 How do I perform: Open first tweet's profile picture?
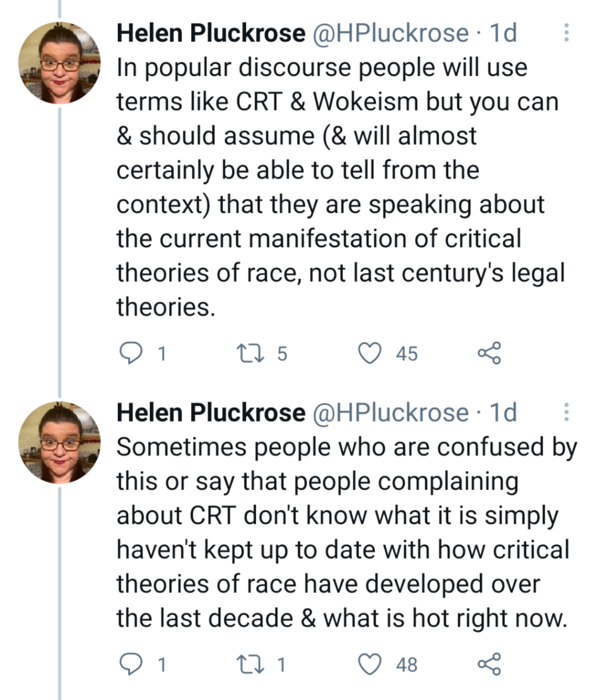(59, 63)
